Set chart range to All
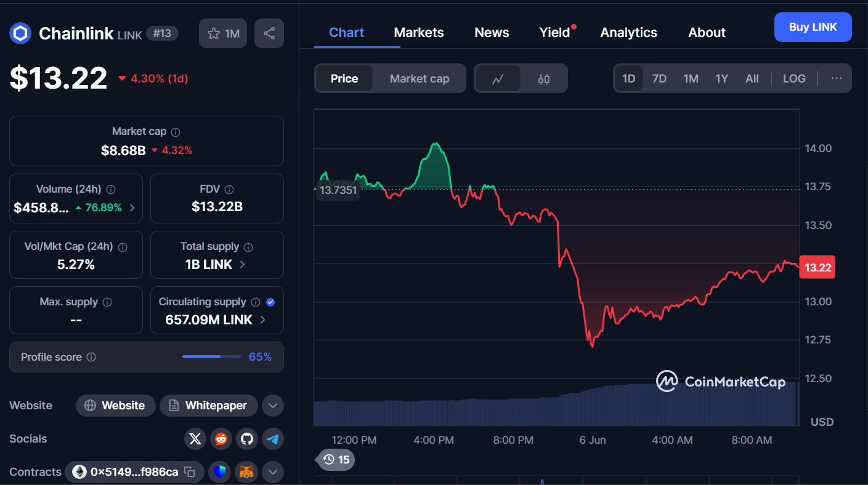The width and height of the screenshot is (868, 485). coord(752,78)
